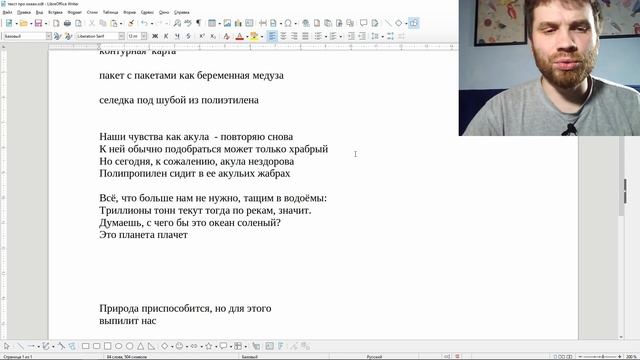
Task: Apply the font color red swatch
Action: pyautogui.click(x=240, y=36)
